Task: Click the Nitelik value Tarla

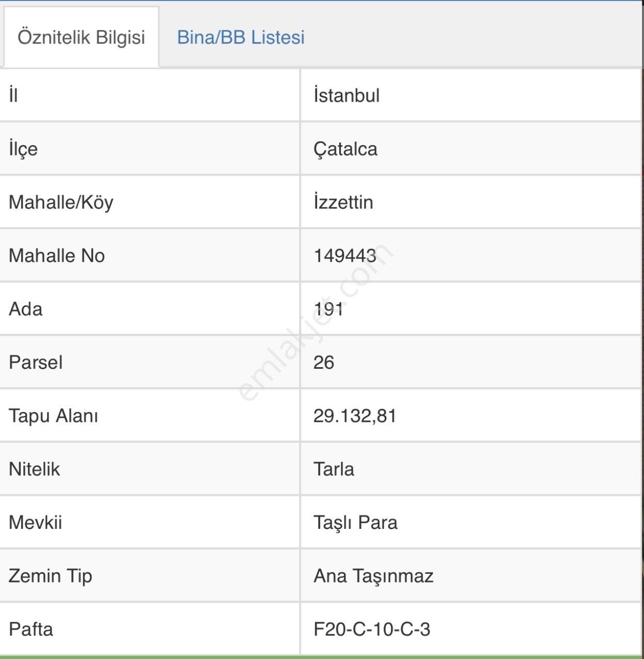Action: pos(334,469)
